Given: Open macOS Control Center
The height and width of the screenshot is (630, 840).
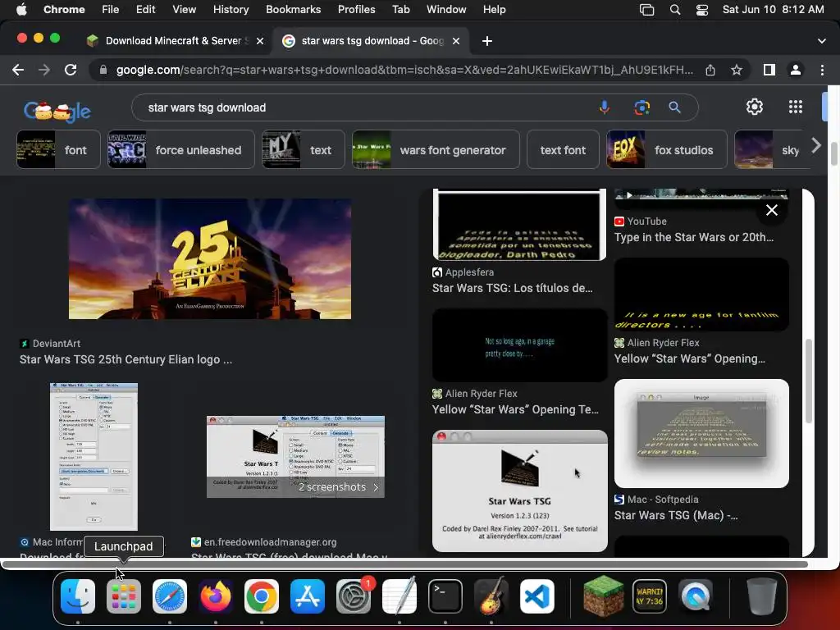Looking at the screenshot, I should tap(702, 10).
